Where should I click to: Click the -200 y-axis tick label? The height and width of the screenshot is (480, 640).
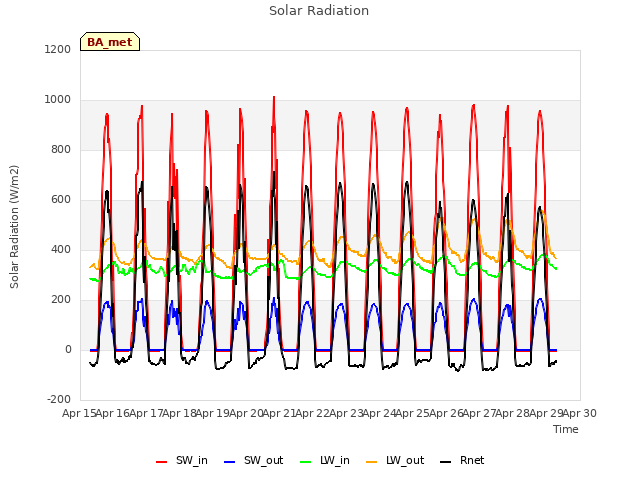tap(59, 399)
